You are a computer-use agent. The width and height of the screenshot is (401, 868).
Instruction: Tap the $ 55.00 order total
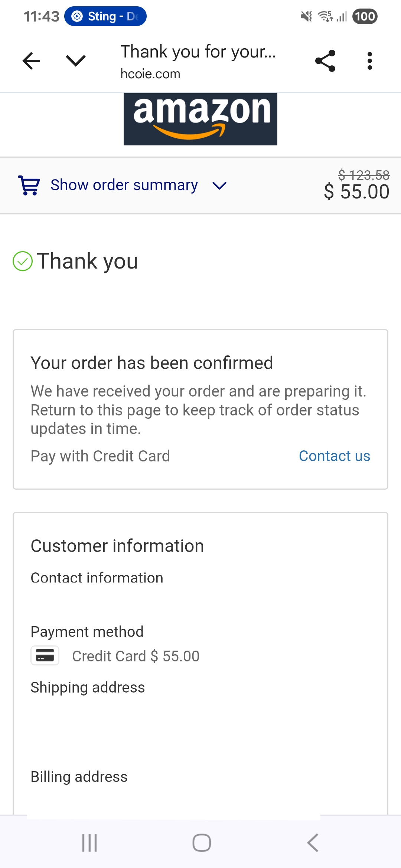(356, 192)
